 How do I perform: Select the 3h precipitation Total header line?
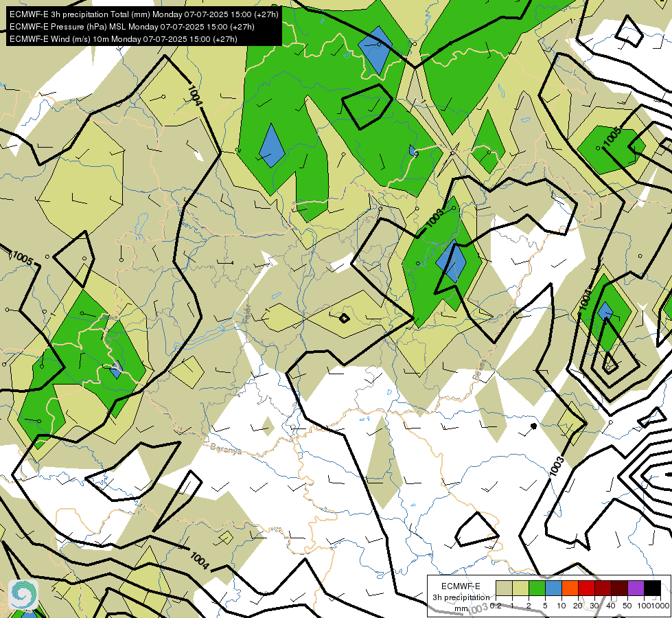click(144, 14)
